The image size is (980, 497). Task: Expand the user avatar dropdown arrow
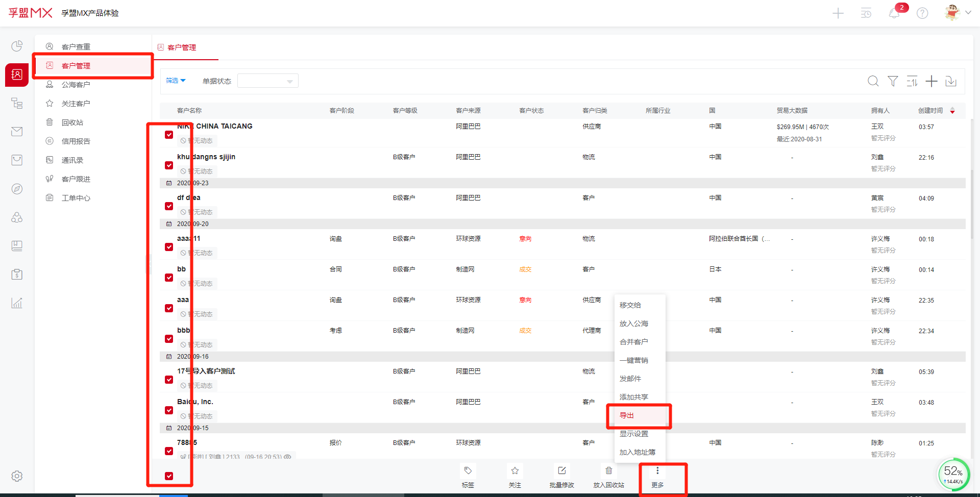coord(968,13)
